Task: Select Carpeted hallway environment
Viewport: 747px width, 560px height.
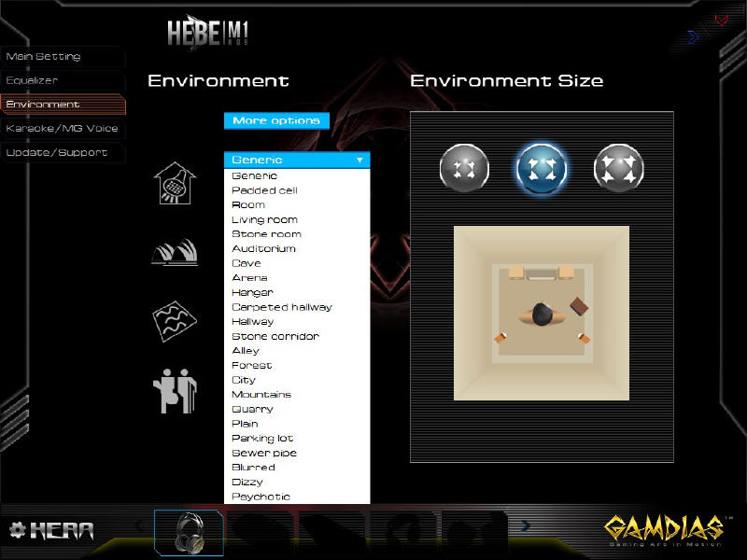Action: pyautogui.click(x=297, y=307)
